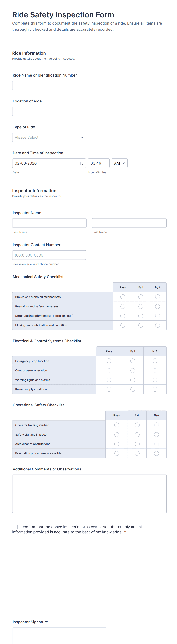The image size is (177, 644).
Task: Click the inspector Last Name field
Action: 129,223
